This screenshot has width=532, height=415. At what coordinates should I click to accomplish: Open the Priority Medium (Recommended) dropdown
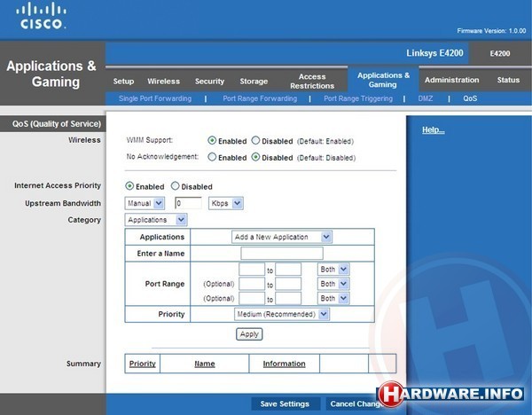[282, 314]
